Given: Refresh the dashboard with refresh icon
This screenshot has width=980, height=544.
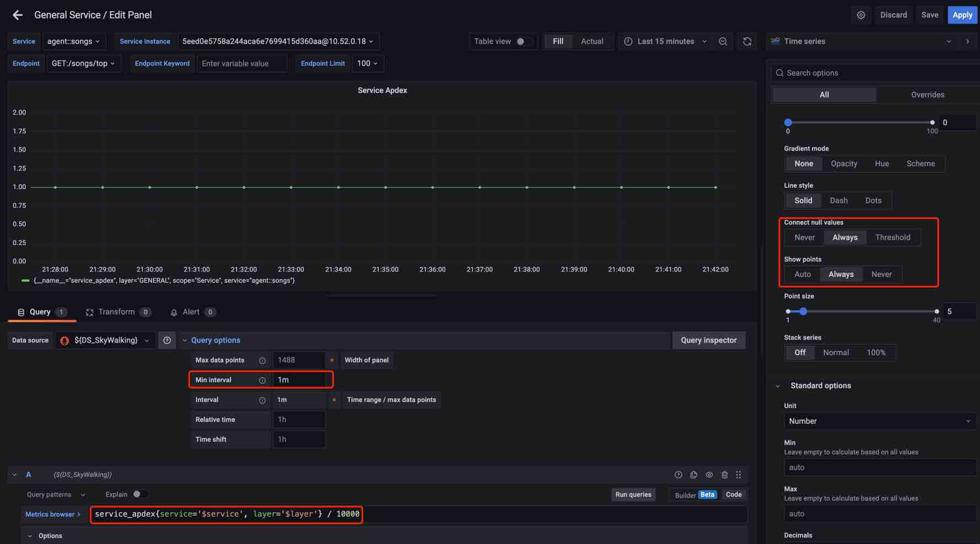Looking at the screenshot, I should (747, 41).
